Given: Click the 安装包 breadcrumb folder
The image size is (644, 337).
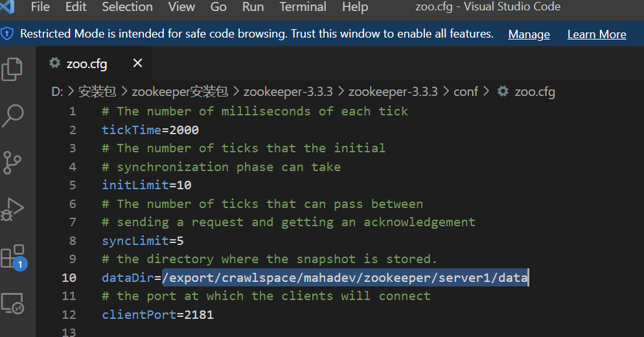Looking at the screenshot, I should click(x=97, y=91).
